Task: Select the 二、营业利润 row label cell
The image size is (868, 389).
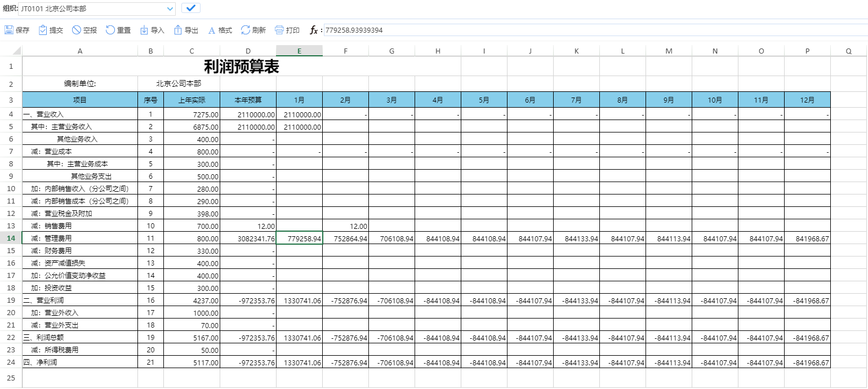Action: pos(79,300)
